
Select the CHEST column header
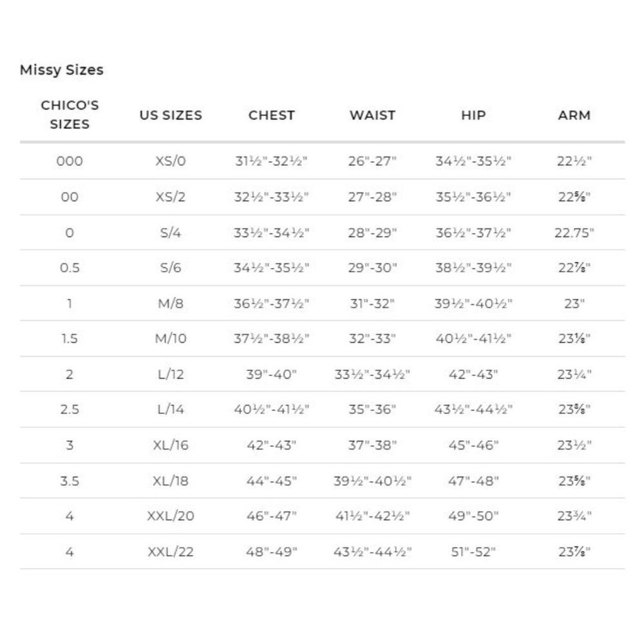(272, 115)
